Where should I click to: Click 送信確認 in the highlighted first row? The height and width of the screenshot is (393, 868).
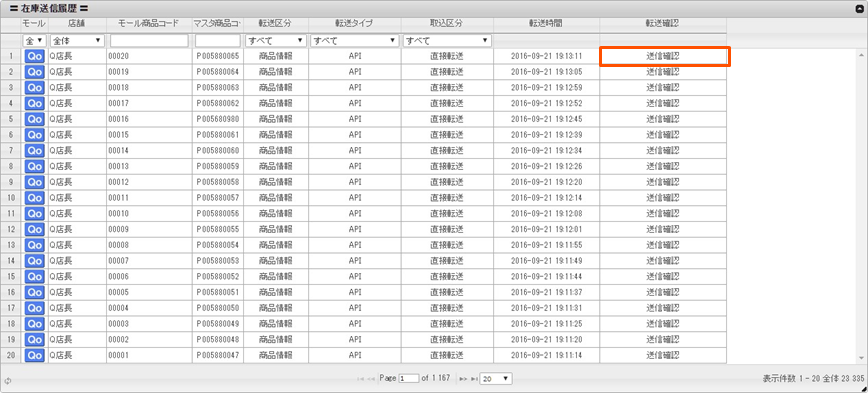click(663, 56)
